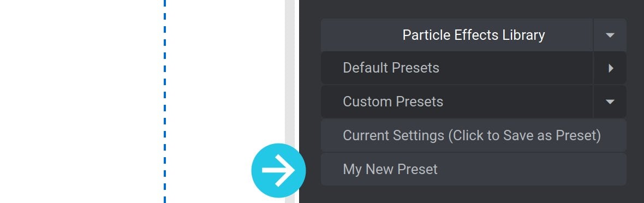The width and height of the screenshot is (644, 203).
Task: Expand Default Presets with the right arrow
Action: pos(610,68)
